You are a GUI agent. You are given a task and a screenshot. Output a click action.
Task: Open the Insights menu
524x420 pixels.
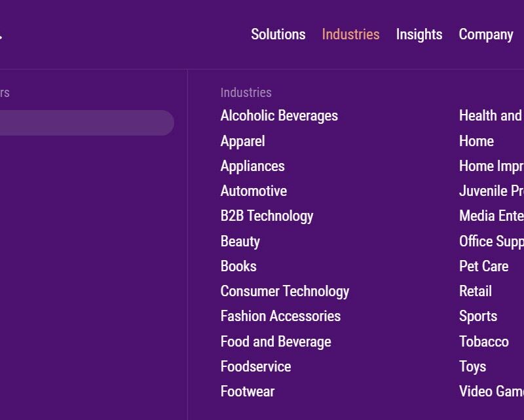(x=419, y=35)
